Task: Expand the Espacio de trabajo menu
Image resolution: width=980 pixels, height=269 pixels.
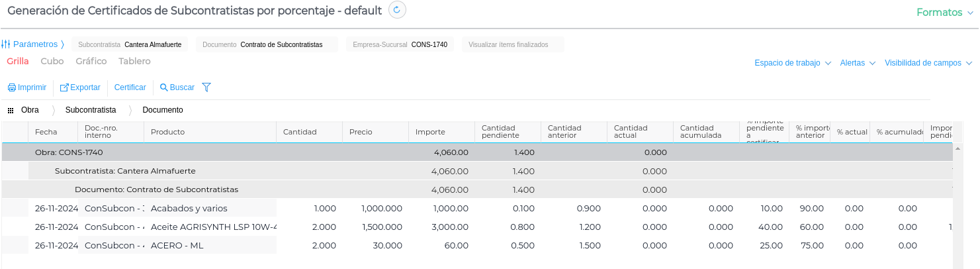Action: pyautogui.click(x=793, y=63)
